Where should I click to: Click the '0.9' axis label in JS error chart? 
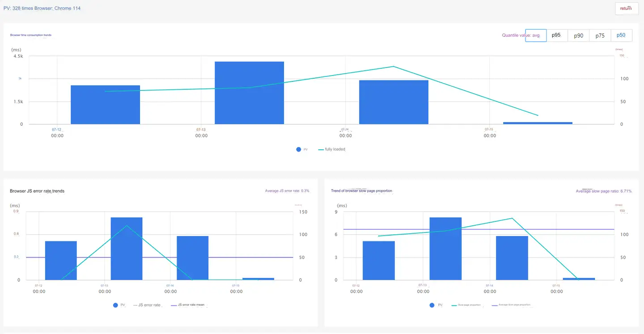(16, 211)
